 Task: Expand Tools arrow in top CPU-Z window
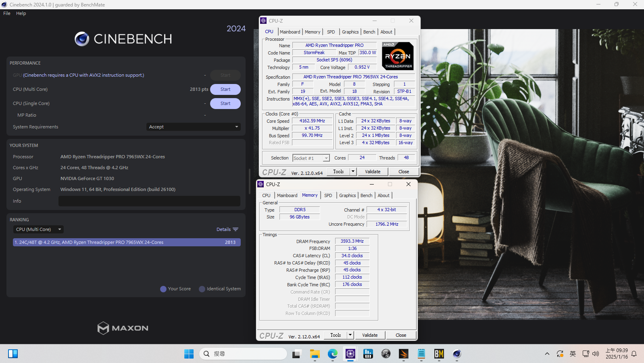coord(353,172)
